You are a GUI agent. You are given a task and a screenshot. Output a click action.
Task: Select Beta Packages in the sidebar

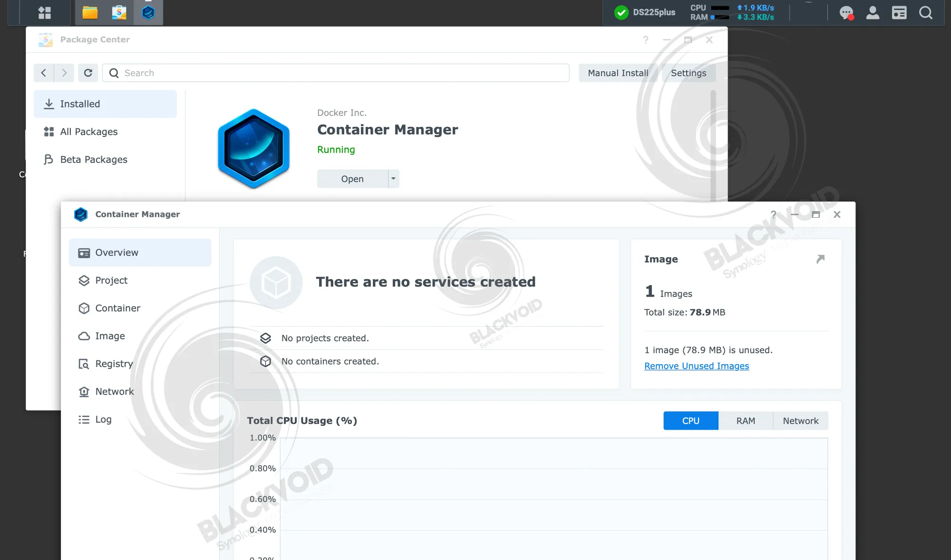click(x=105, y=159)
